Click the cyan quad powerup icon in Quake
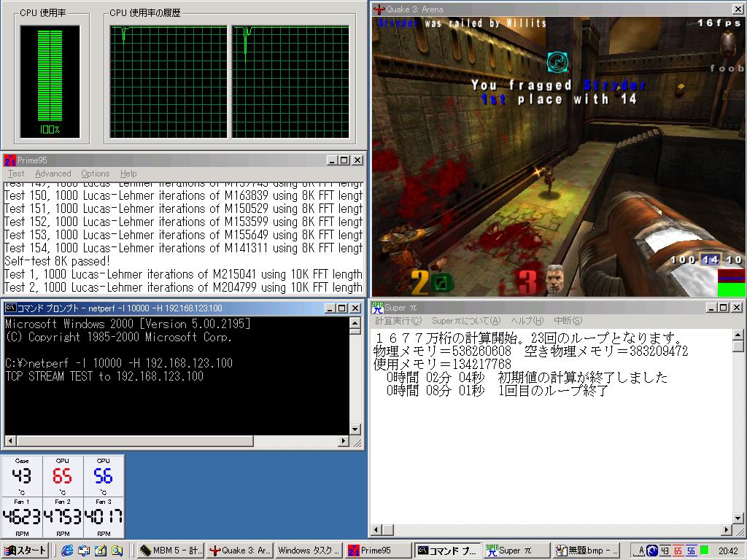 (557, 62)
